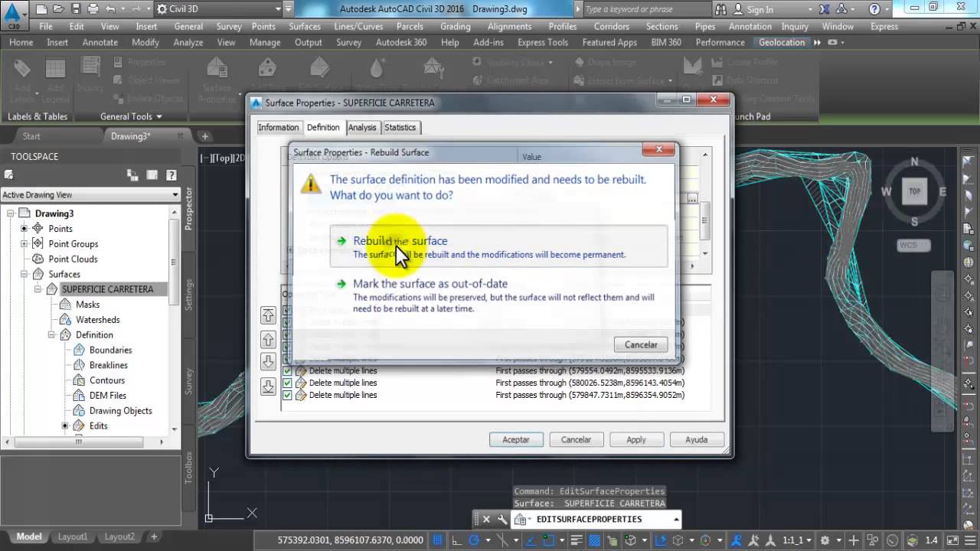Select Boundaries in the Prospector tree
This screenshot has height=551, width=980.
110,350
